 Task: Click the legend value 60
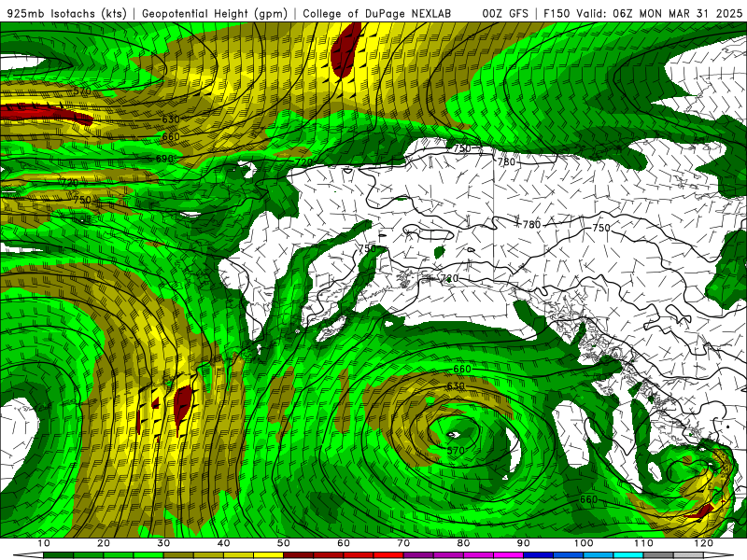point(344,543)
